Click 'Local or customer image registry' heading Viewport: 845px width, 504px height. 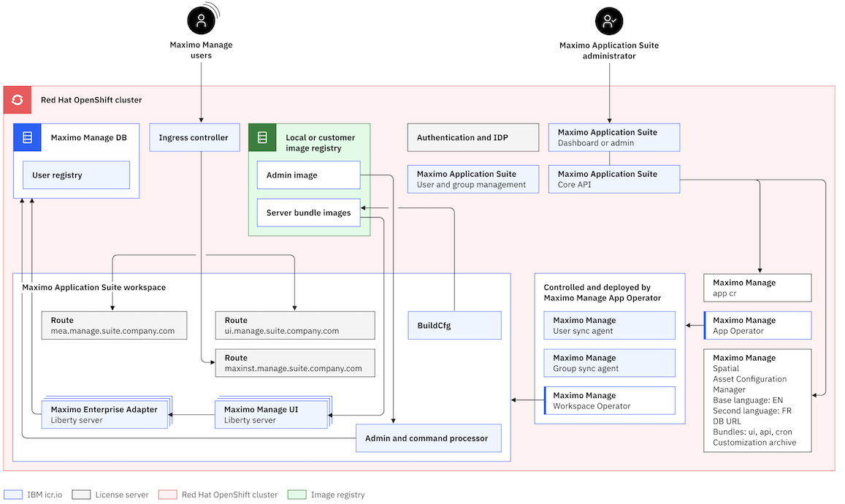click(321, 143)
